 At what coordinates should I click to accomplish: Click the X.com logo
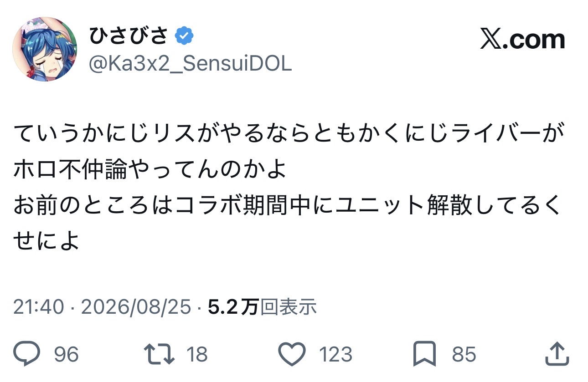523,40
